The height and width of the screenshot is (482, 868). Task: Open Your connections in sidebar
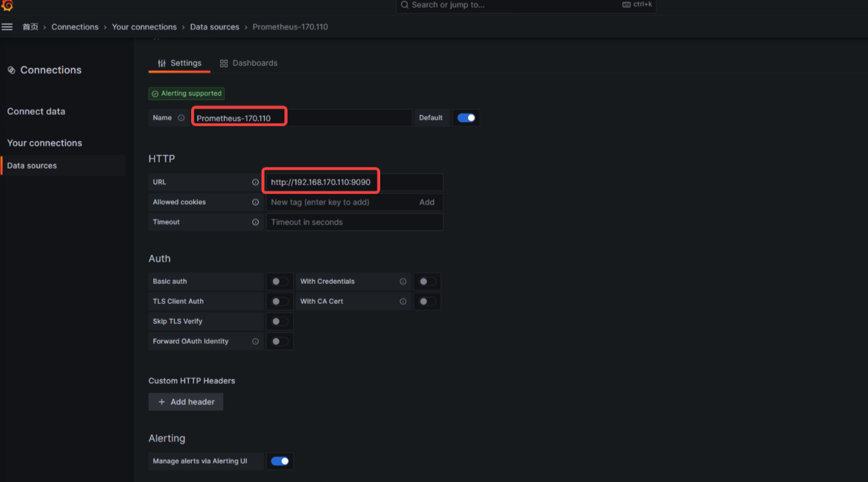(45, 143)
